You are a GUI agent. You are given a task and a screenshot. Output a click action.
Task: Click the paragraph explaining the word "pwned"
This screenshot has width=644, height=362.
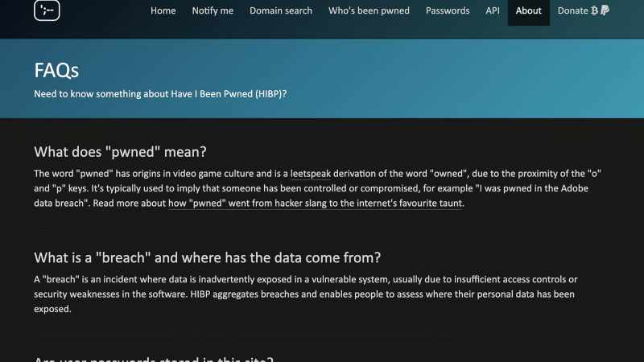pos(317,188)
